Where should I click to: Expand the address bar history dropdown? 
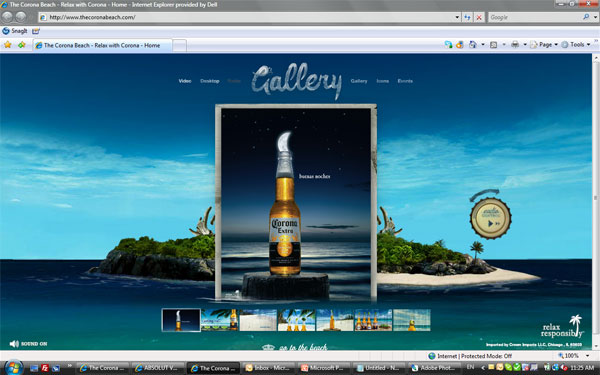pyautogui.click(x=457, y=17)
